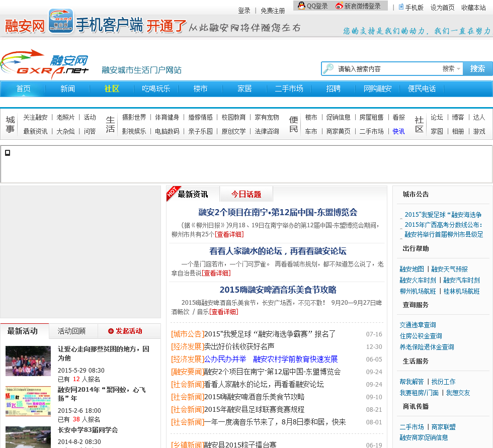Open the 便民电话 navigation item

[422, 89]
